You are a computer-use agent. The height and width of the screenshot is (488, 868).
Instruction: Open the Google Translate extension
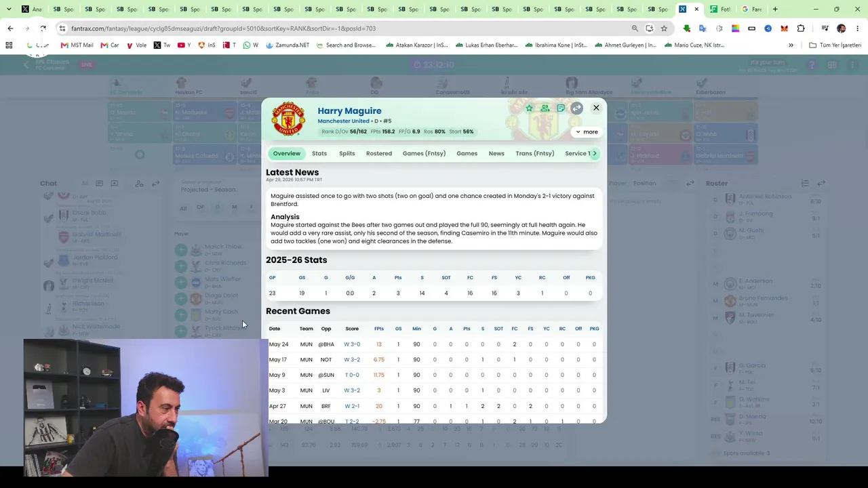point(703,28)
